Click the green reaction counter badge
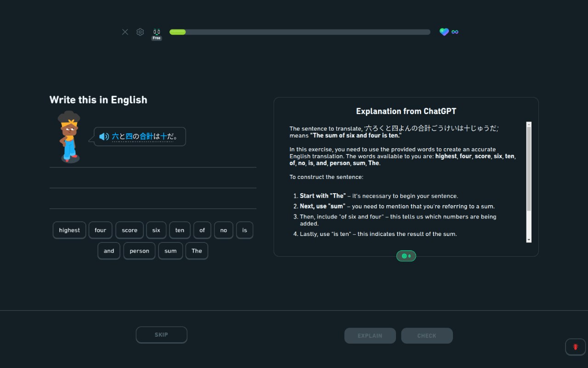 406,256
